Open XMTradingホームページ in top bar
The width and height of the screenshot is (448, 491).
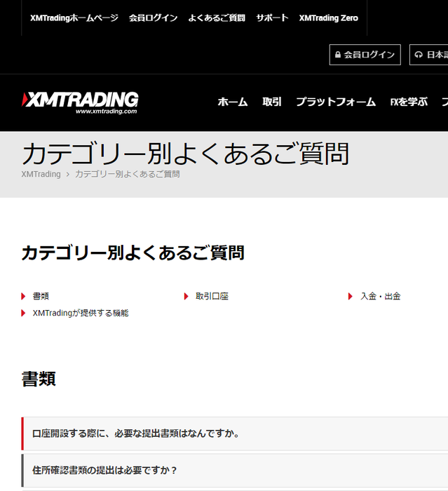tap(74, 18)
